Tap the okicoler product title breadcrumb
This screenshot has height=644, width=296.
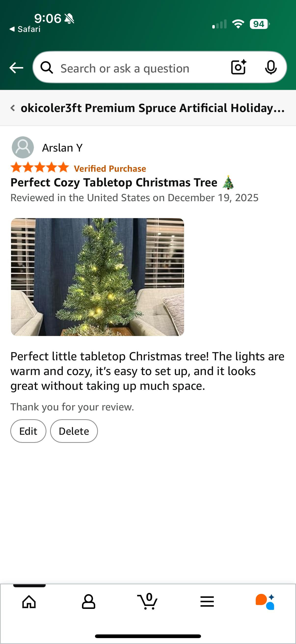pyautogui.click(x=152, y=108)
